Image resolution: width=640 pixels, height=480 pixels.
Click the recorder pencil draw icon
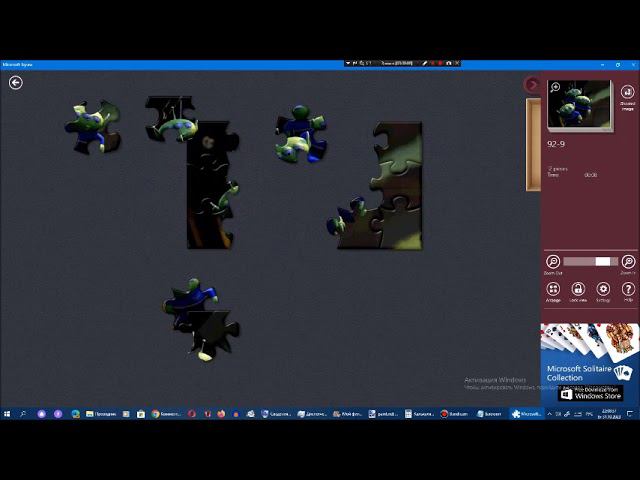pos(424,63)
